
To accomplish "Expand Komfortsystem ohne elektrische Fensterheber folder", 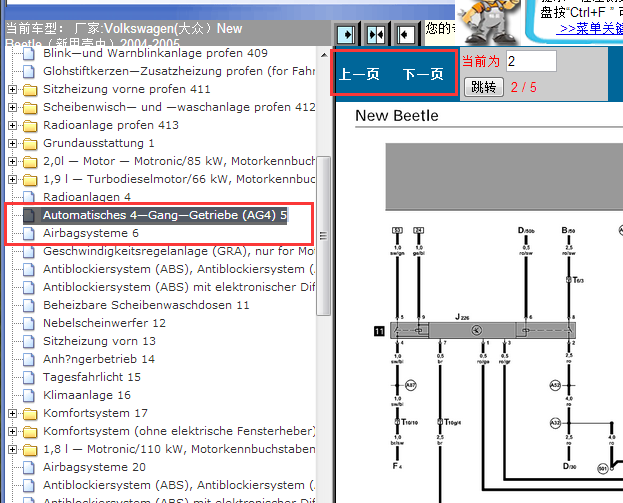I will click(x=12, y=431).
